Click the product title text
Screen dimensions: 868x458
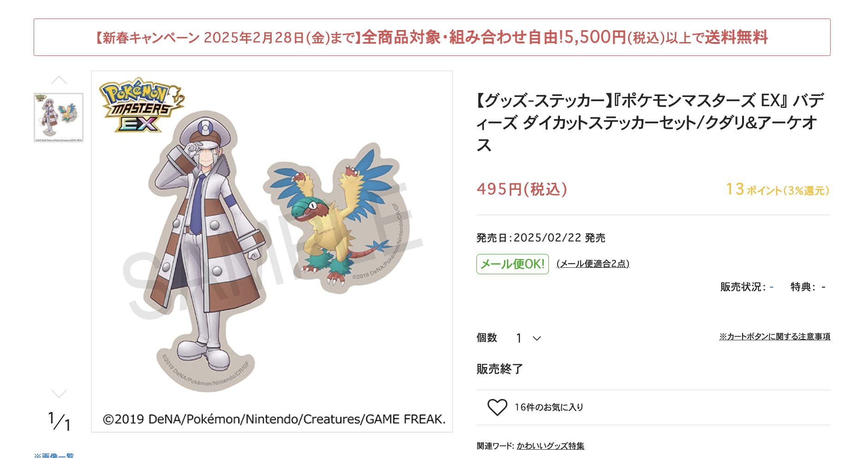tap(650, 122)
